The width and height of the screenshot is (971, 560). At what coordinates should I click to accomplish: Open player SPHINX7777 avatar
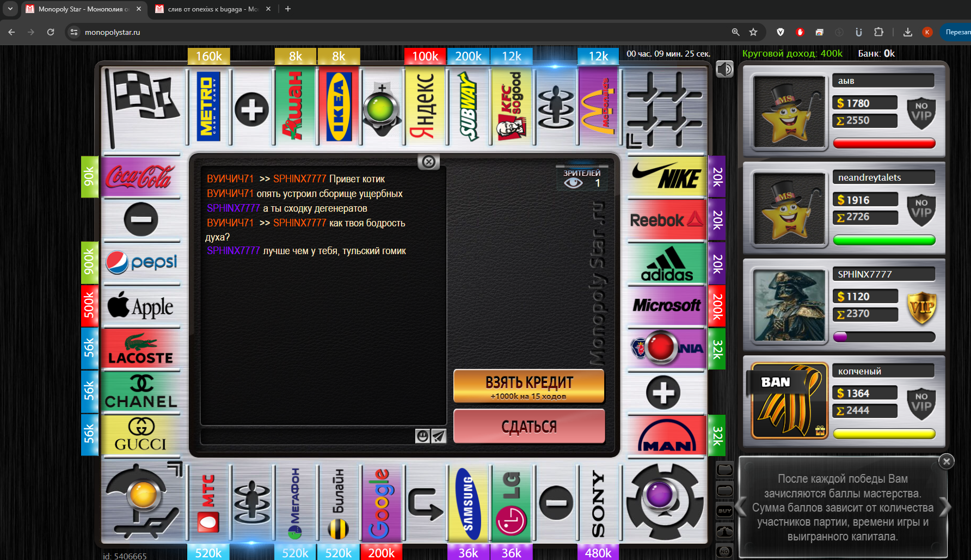(789, 306)
